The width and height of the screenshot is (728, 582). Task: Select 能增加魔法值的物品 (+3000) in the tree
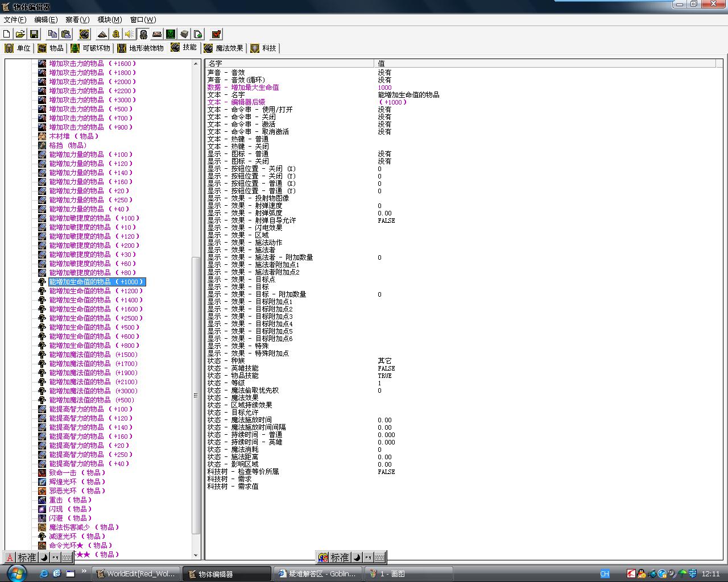[x=93, y=391]
